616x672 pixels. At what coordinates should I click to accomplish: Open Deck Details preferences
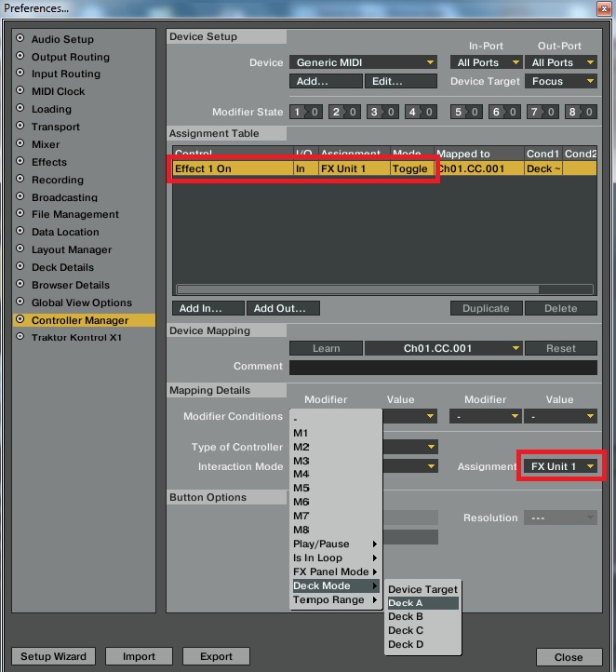[62, 267]
